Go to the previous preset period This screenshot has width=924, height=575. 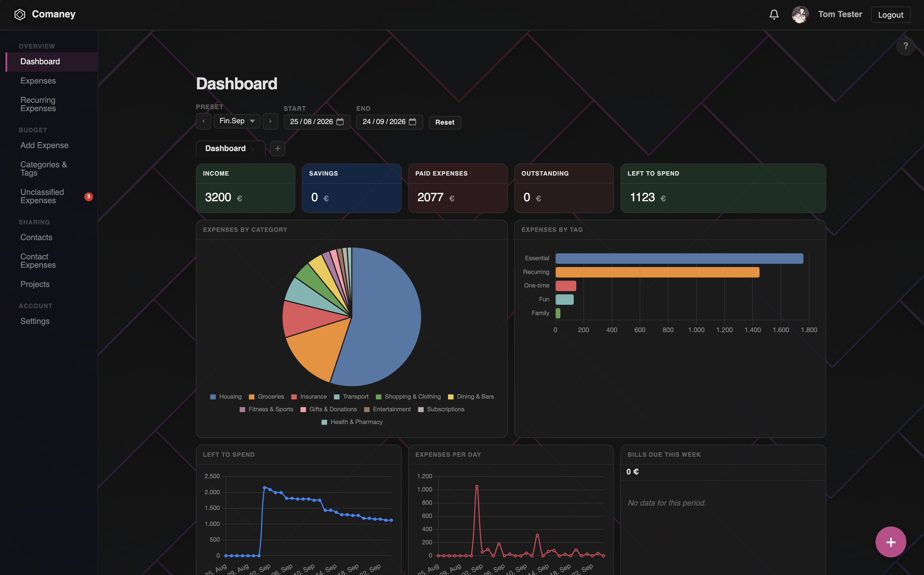(x=203, y=121)
